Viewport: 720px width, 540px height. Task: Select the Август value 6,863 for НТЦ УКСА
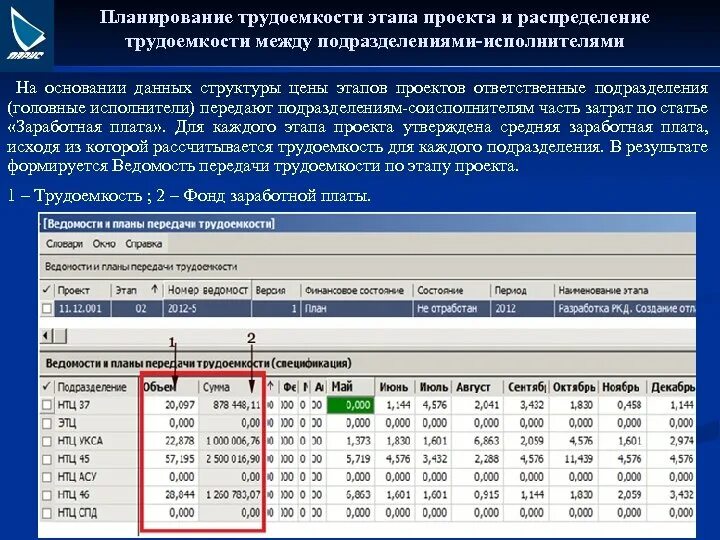tap(487, 441)
